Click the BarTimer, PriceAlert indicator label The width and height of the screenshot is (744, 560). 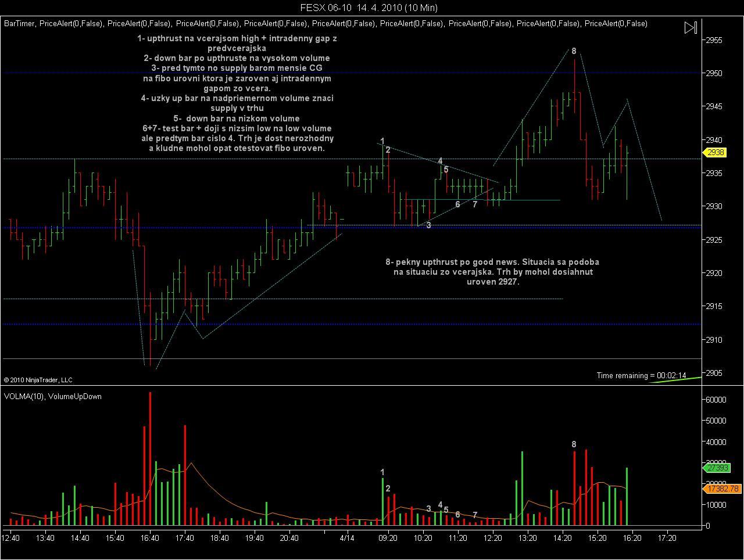(325, 24)
